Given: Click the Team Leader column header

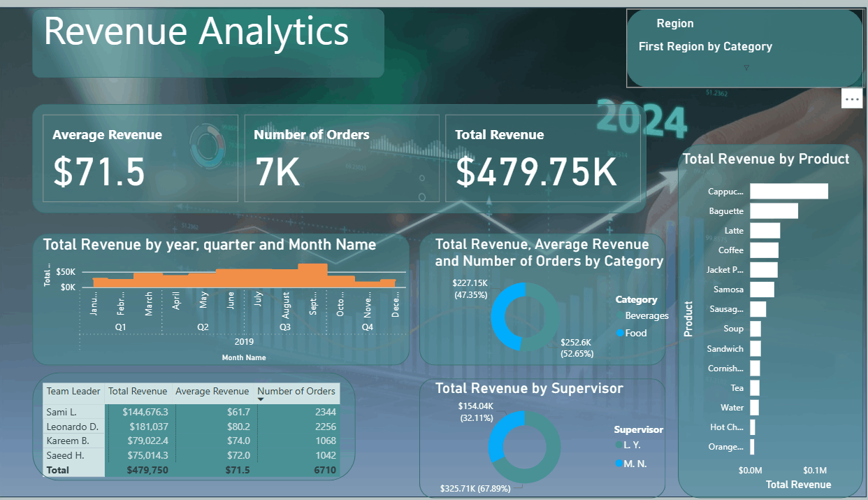Looking at the screenshot, I should [x=73, y=392].
